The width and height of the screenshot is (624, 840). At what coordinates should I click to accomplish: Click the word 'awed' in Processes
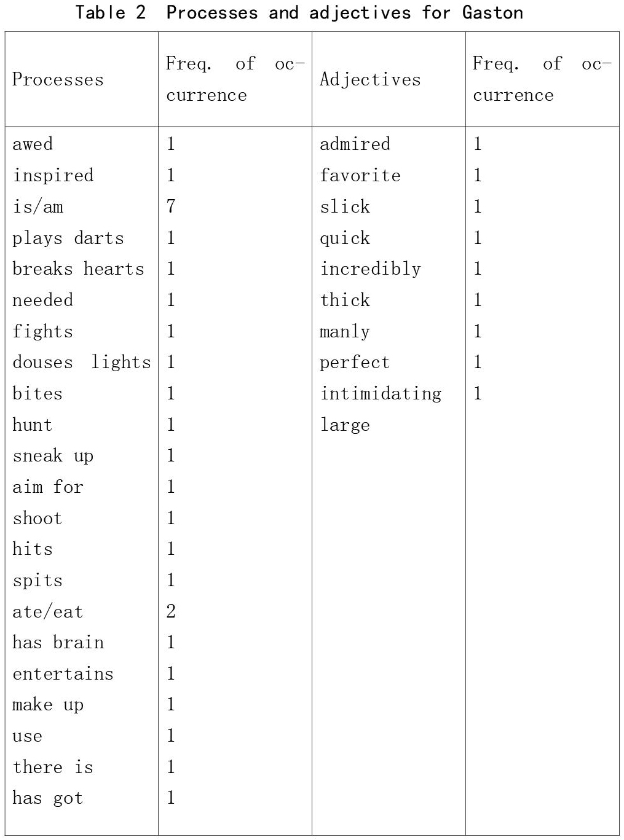pyautogui.click(x=33, y=144)
